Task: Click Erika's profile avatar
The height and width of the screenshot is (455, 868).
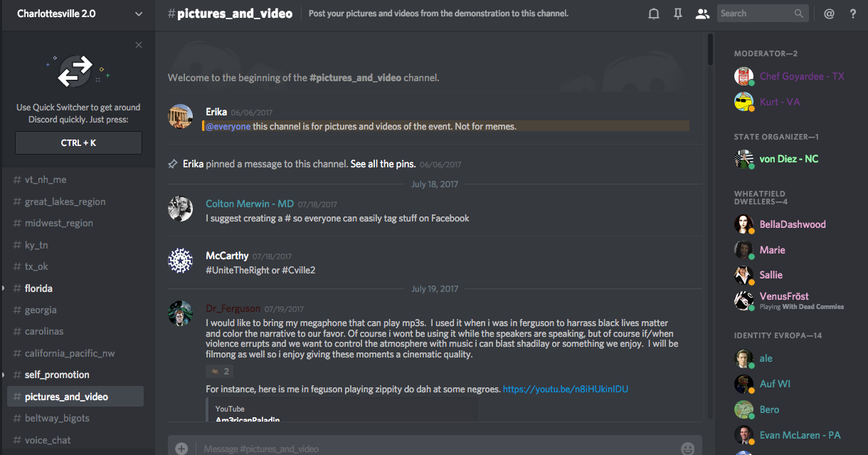Action: [x=180, y=116]
